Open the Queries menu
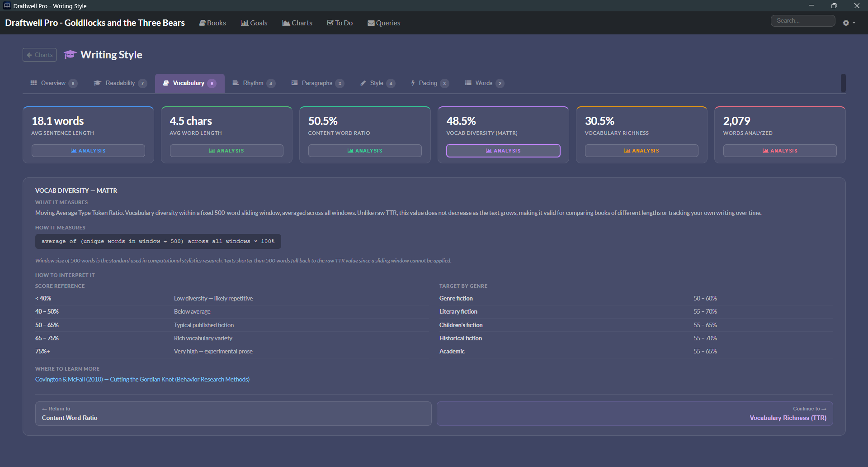This screenshot has height=467, width=868. [x=384, y=23]
